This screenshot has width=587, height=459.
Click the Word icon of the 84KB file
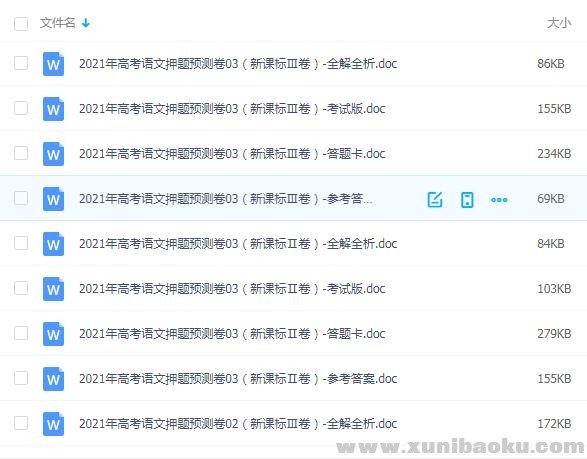[x=53, y=244]
